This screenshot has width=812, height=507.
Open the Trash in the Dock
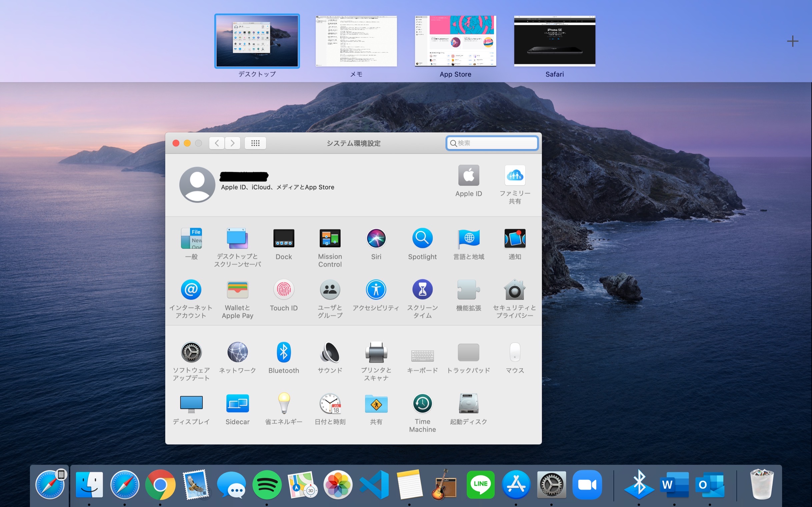pyautogui.click(x=762, y=485)
